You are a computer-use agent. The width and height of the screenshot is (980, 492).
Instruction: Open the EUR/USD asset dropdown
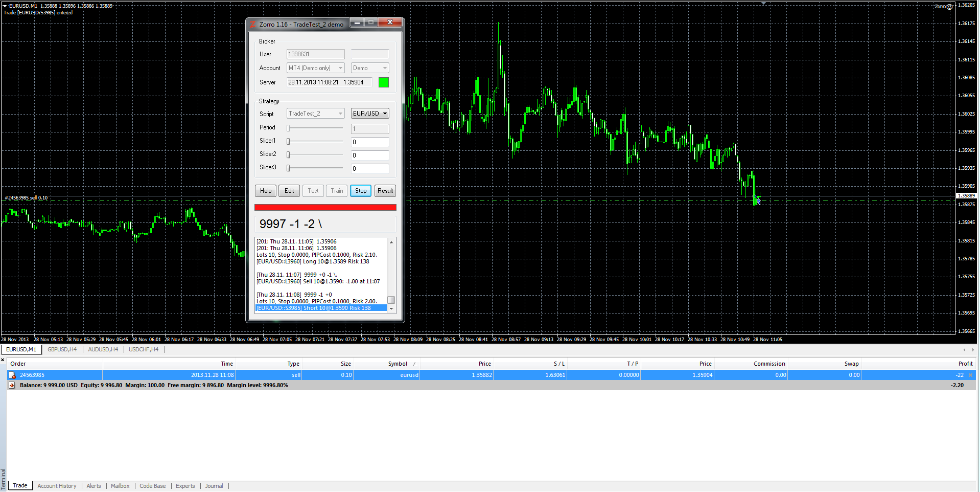tap(370, 114)
